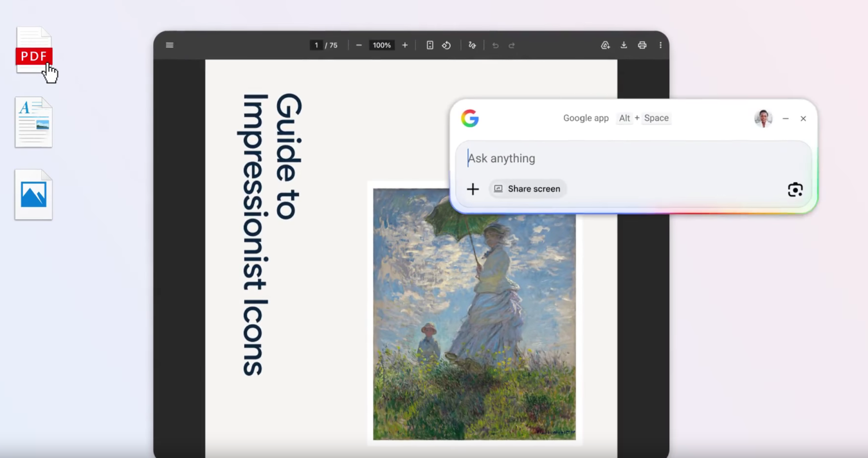Viewport: 868px width, 458px height.
Task: Toggle fit to page icon
Action: [x=429, y=45]
